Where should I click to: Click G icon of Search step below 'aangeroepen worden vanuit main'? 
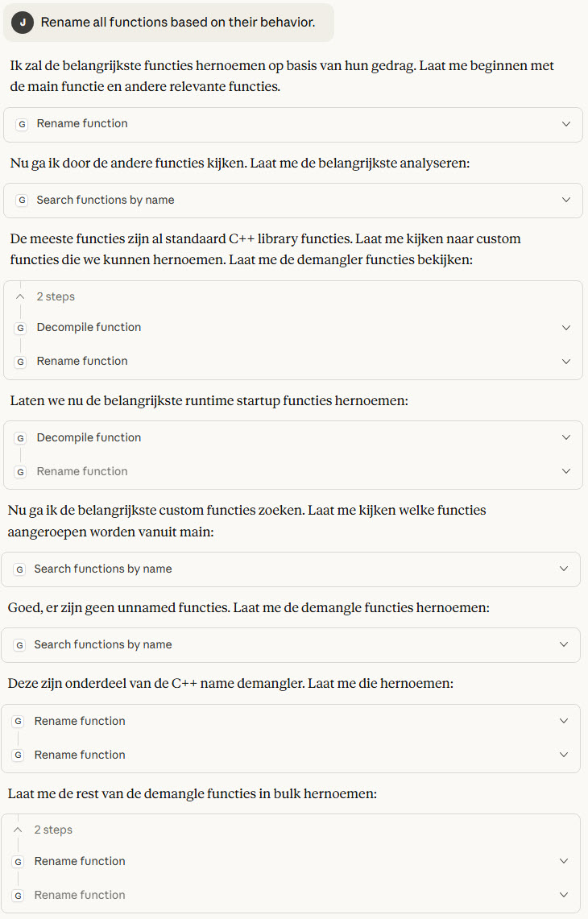[x=19, y=569]
